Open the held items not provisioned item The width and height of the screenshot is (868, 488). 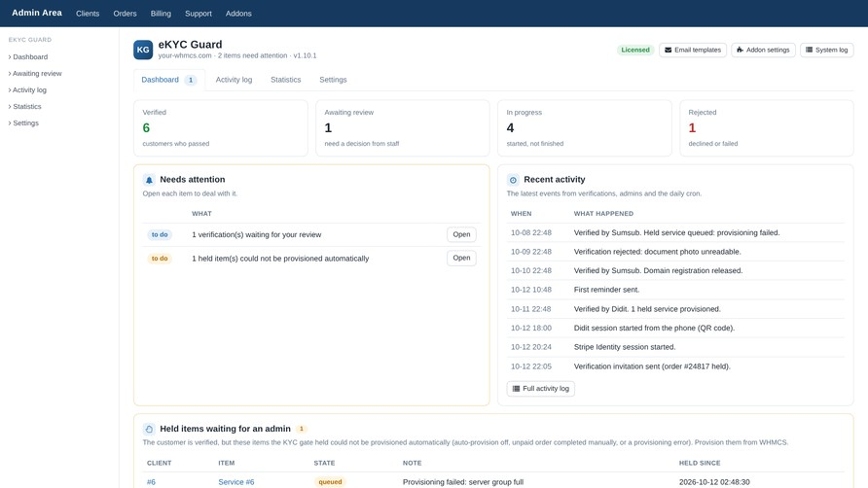(x=461, y=258)
